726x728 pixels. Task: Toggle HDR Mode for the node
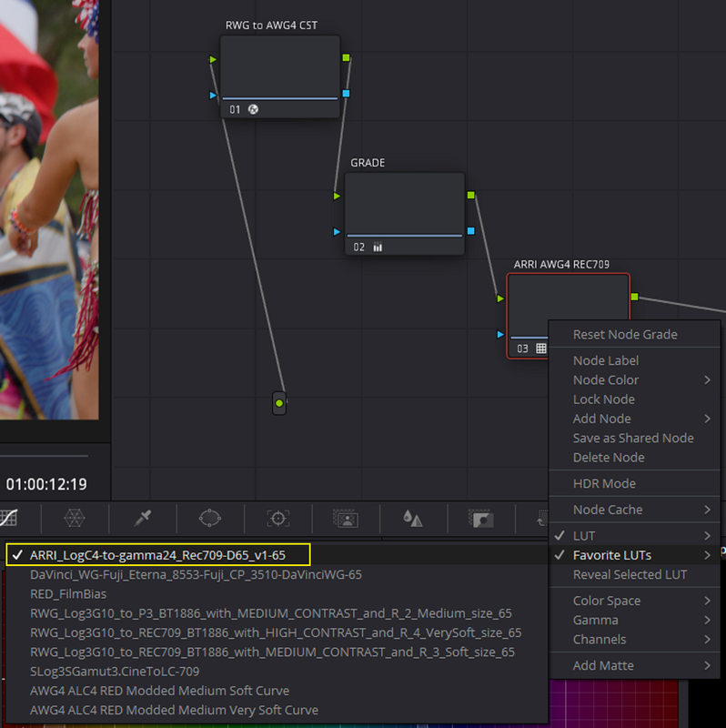pos(634,483)
